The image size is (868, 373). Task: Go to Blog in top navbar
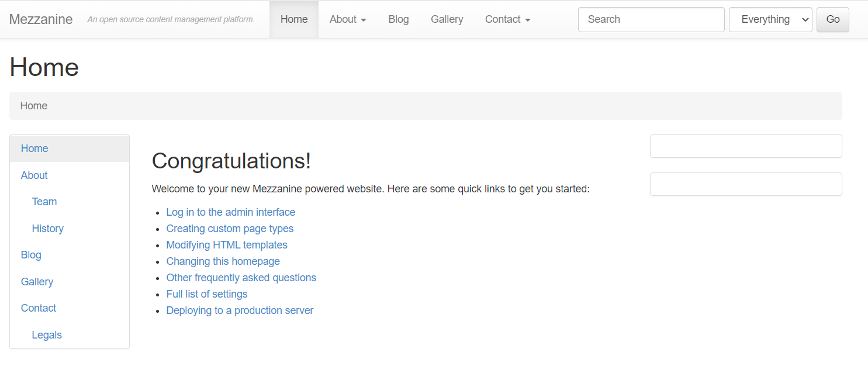coord(399,19)
